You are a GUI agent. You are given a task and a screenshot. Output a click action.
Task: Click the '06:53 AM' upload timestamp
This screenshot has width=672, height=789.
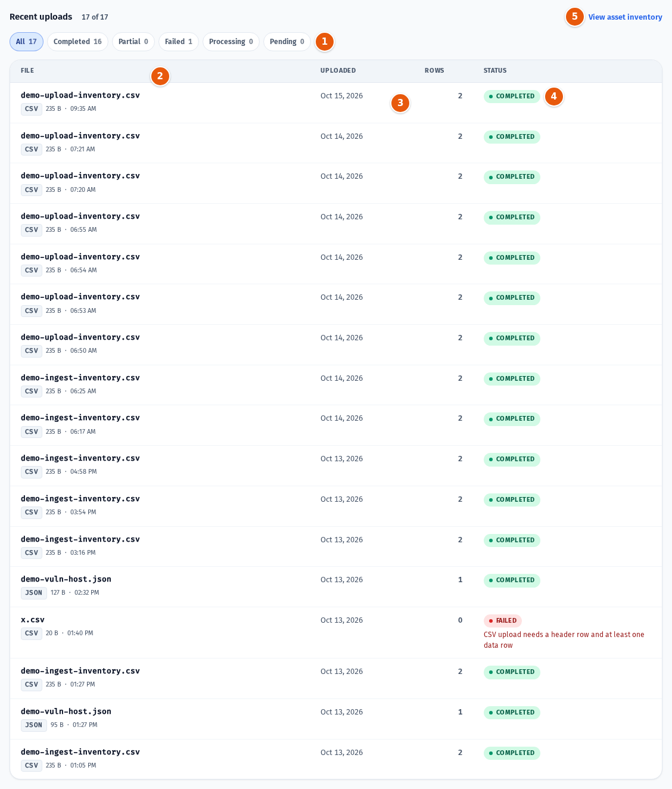tap(83, 311)
